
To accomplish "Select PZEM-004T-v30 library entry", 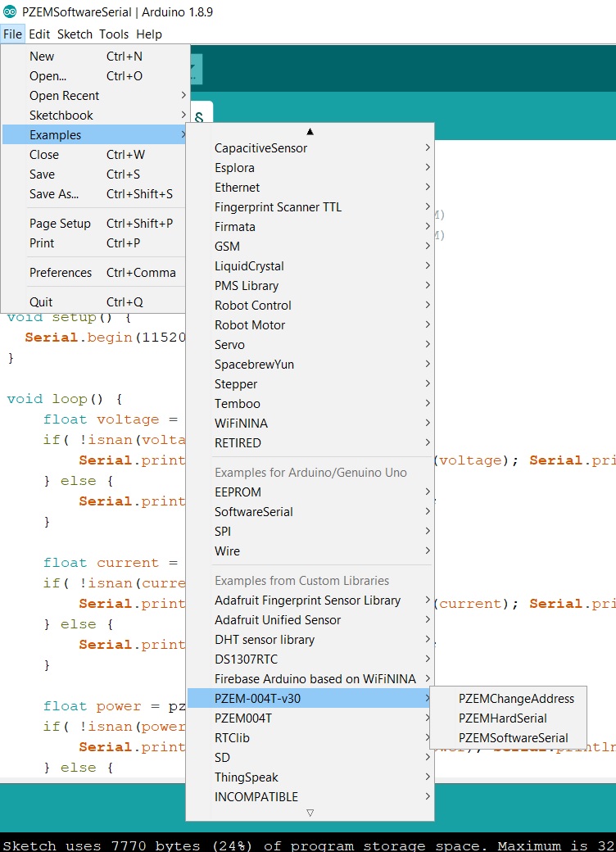I will tap(310, 699).
